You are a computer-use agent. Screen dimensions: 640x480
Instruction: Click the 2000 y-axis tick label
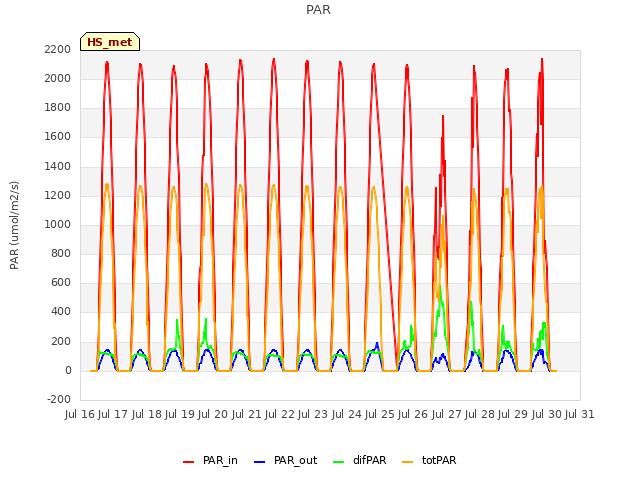(x=58, y=78)
